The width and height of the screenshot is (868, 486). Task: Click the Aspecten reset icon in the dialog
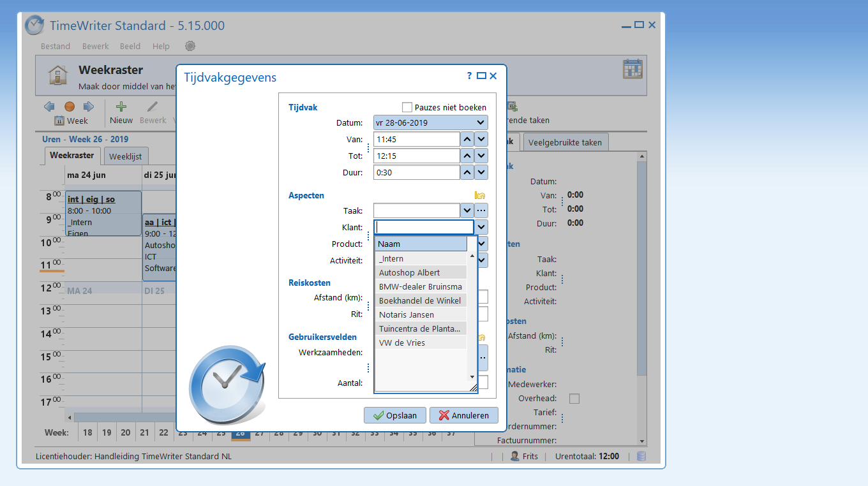(480, 196)
